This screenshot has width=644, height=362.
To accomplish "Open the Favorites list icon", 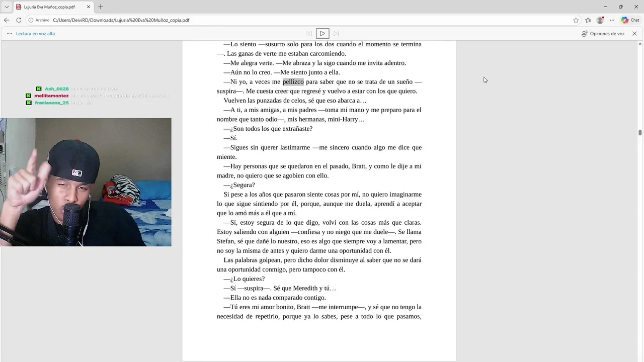I will [x=588, y=20].
